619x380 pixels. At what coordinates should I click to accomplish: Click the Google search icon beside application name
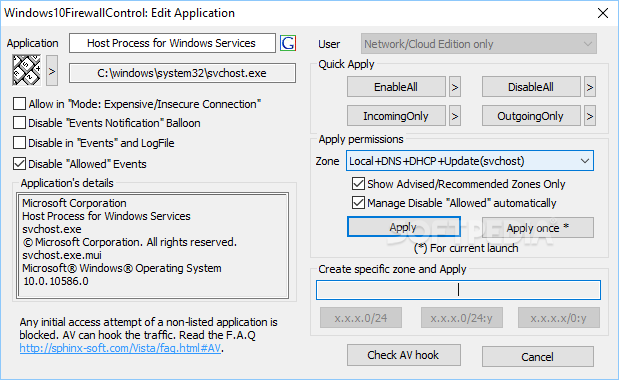(x=288, y=43)
